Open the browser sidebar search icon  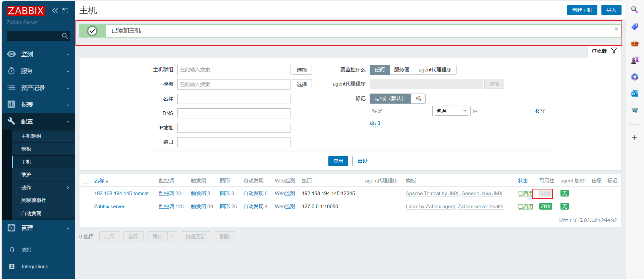click(634, 10)
